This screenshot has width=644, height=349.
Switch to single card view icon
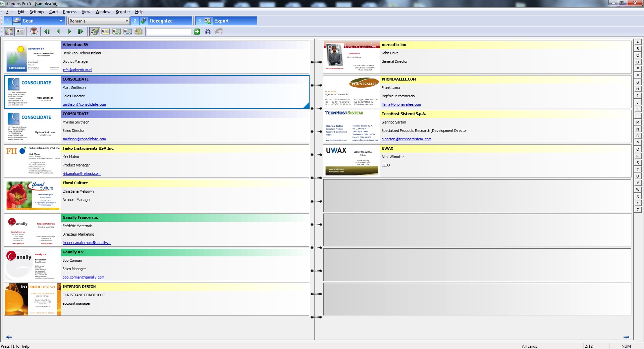[x=20, y=32]
